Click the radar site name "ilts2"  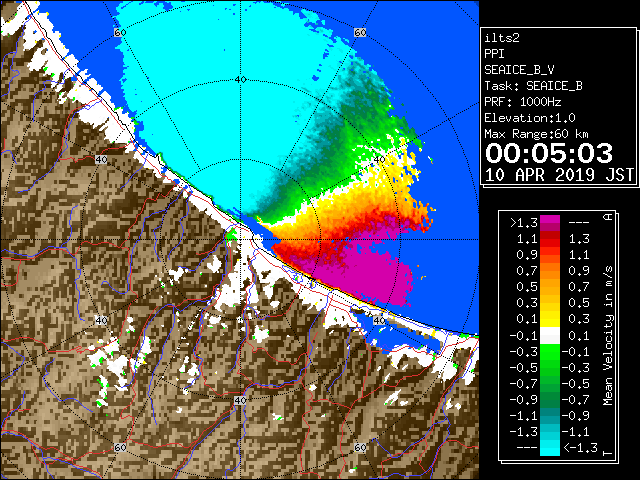pyautogui.click(x=502, y=38)
